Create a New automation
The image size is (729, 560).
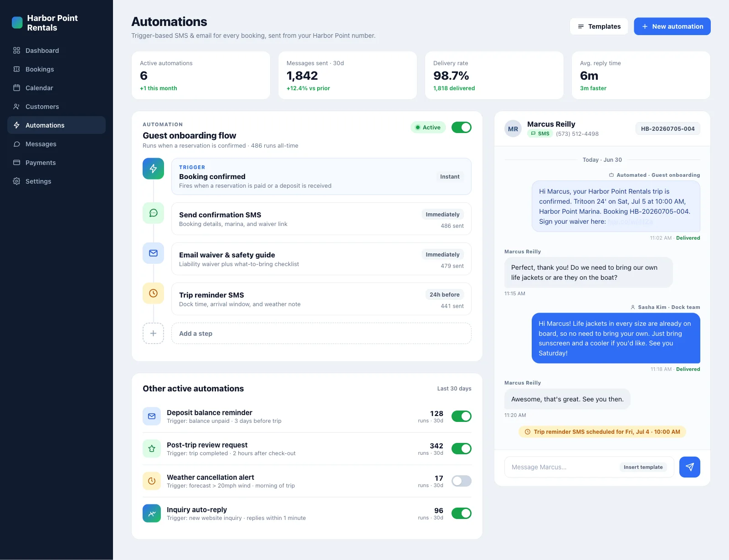672,26
